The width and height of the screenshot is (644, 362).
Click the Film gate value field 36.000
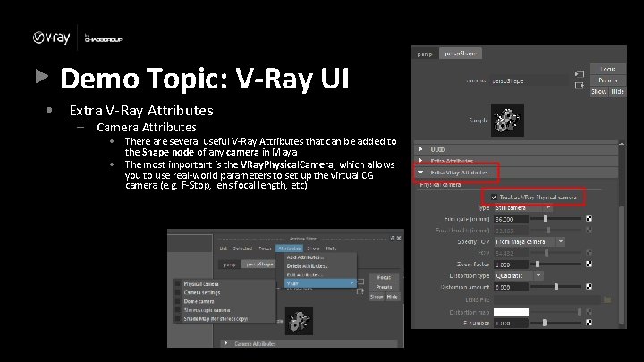point(511,219)
